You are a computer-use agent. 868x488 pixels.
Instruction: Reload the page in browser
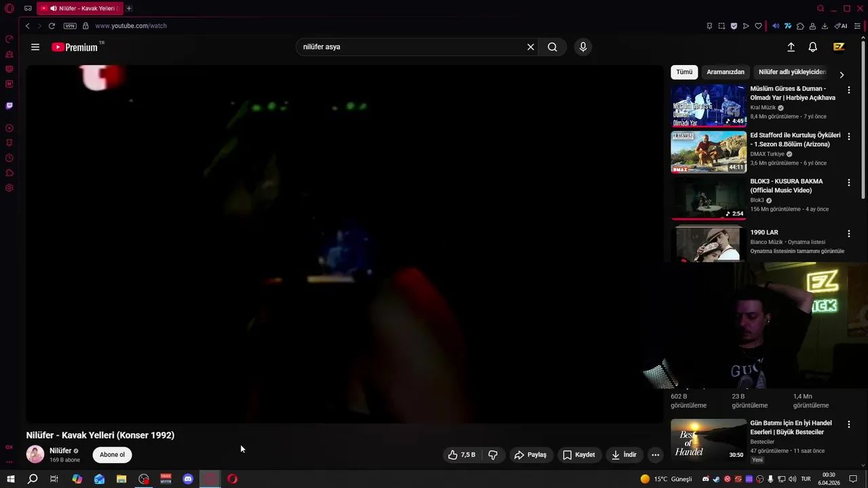[52, 26]
